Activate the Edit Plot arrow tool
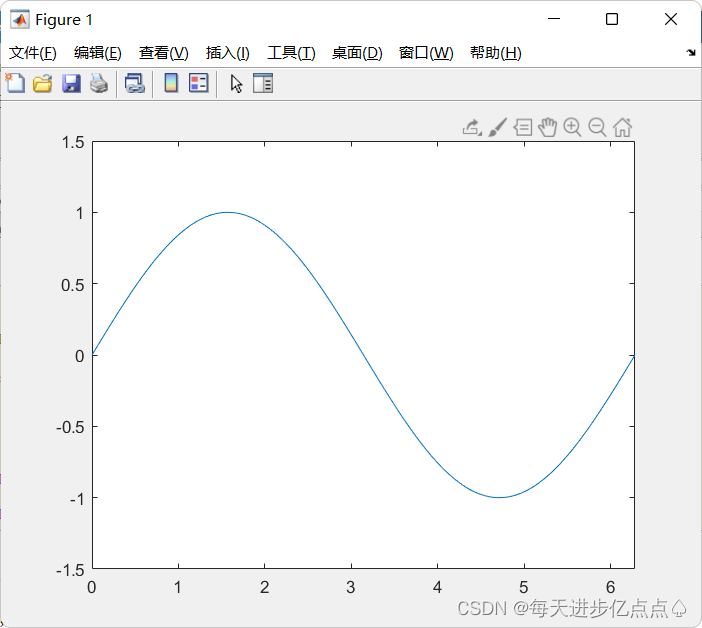The image size is (702, 628). click(236, 84)
